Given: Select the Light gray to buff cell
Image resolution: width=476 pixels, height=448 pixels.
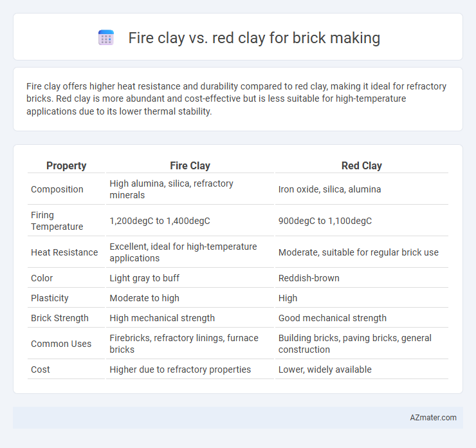Looking at the screenshot, I should click(145, 278).
